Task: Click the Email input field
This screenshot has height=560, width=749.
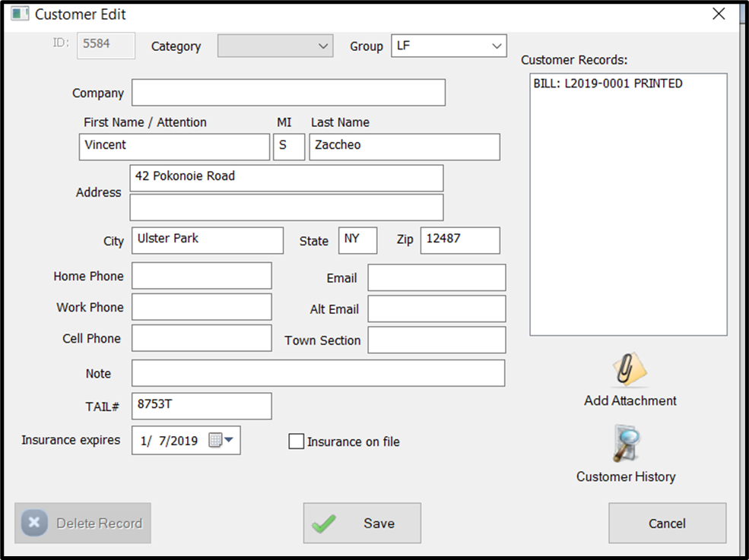Action: [436, 277]
